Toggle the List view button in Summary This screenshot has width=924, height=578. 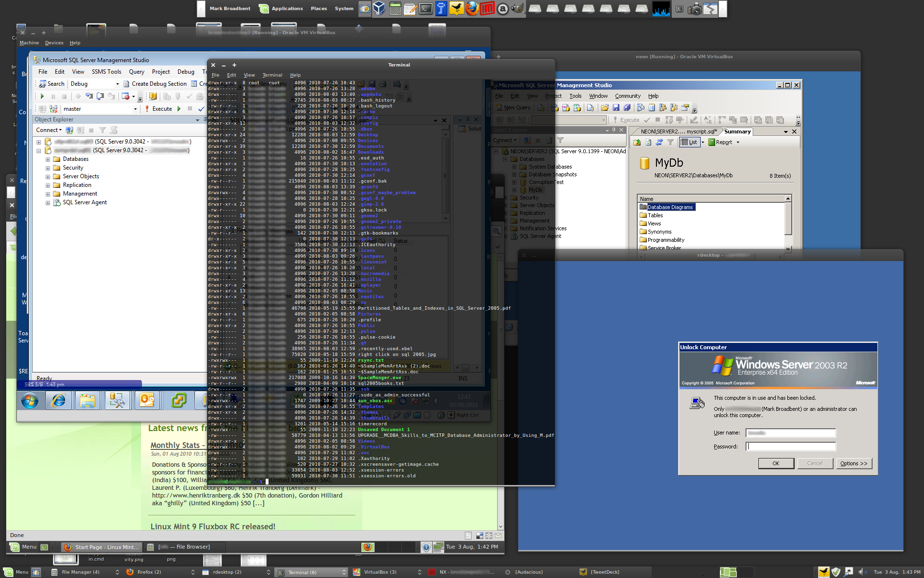(689, 142)
